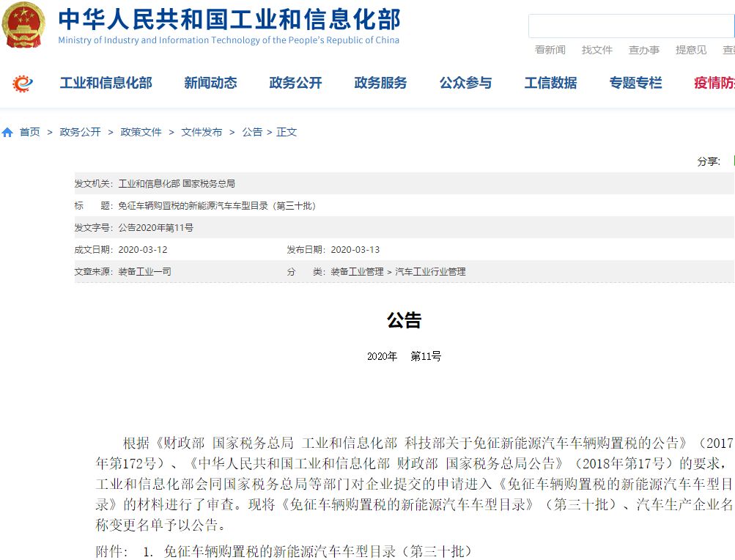Click the title text 免征车辆购置税的新能源汽车车型目录（第三十批）
Image resolution: width=735 pixels, height=560 pixels.
217,206
